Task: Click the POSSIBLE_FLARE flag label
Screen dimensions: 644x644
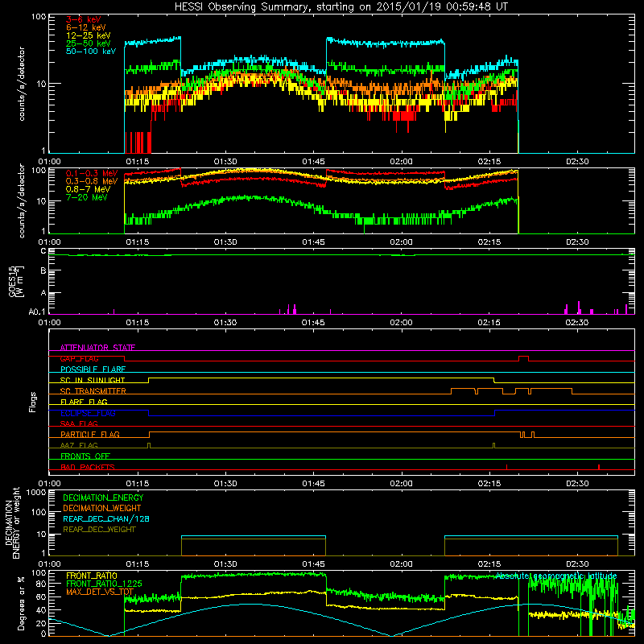Action: 93,369
